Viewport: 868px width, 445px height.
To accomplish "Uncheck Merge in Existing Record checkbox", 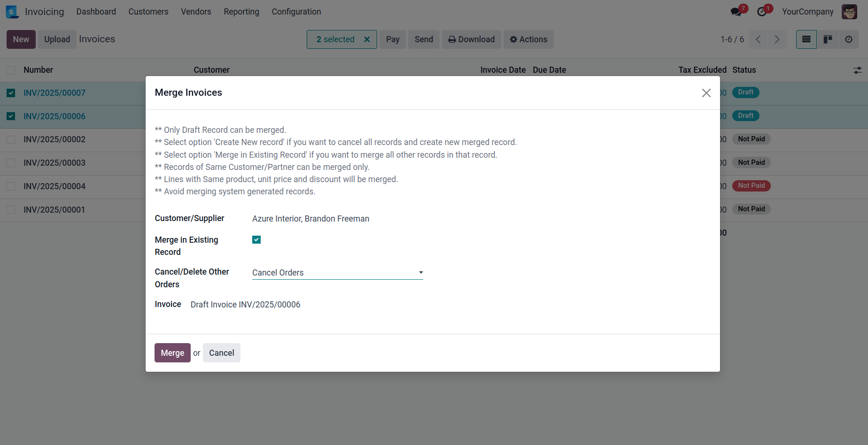I will pos(256,240).
